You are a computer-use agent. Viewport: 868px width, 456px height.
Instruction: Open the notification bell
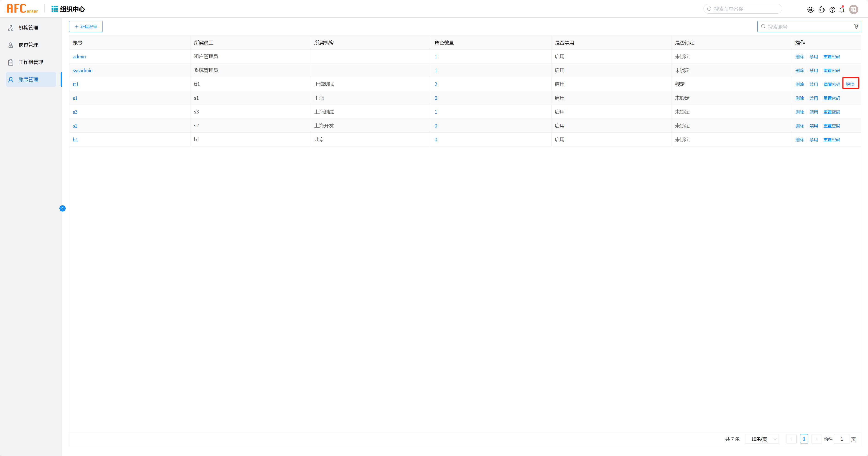pyautogui.click(x=842, y=10)
